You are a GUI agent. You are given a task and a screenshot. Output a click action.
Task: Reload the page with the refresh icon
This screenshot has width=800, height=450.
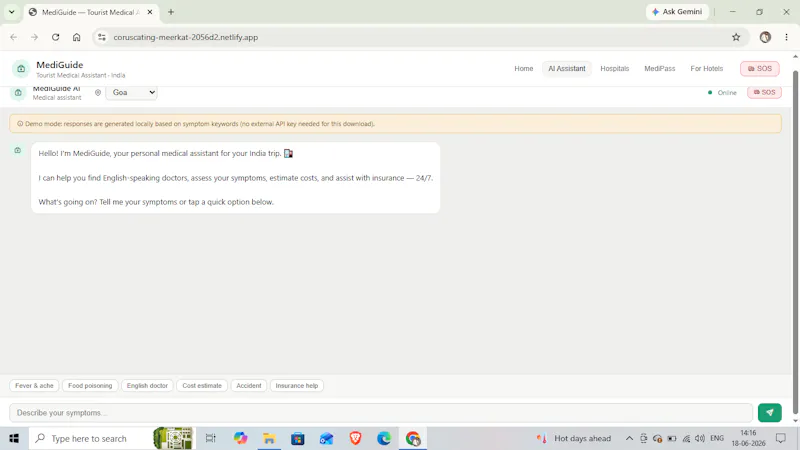[55, 37]
